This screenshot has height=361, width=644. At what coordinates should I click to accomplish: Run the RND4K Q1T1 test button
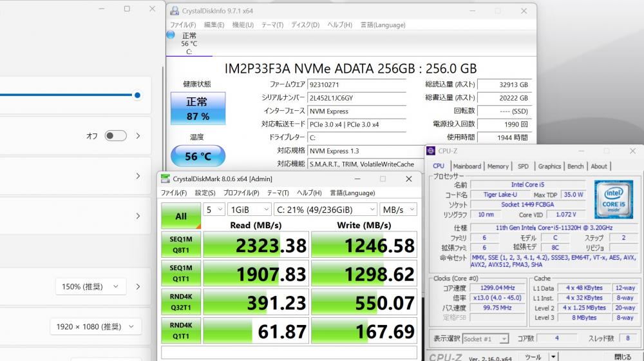tap(181, 331)
